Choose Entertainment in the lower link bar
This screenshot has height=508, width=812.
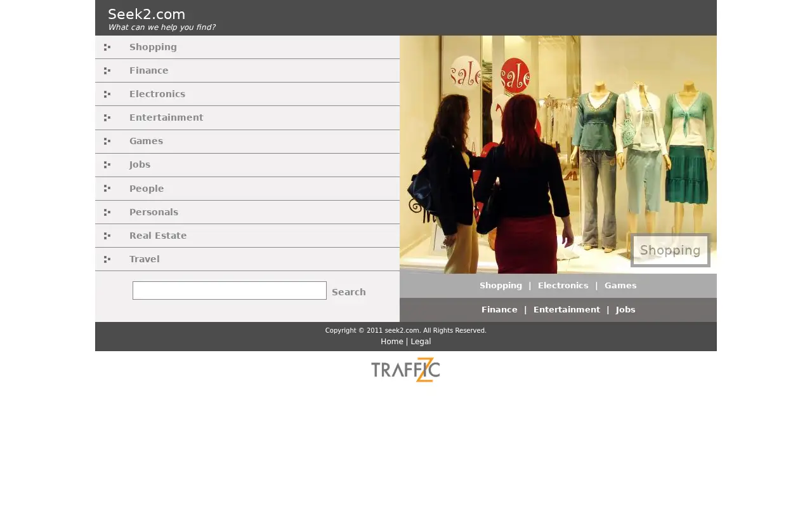(566, 310)
